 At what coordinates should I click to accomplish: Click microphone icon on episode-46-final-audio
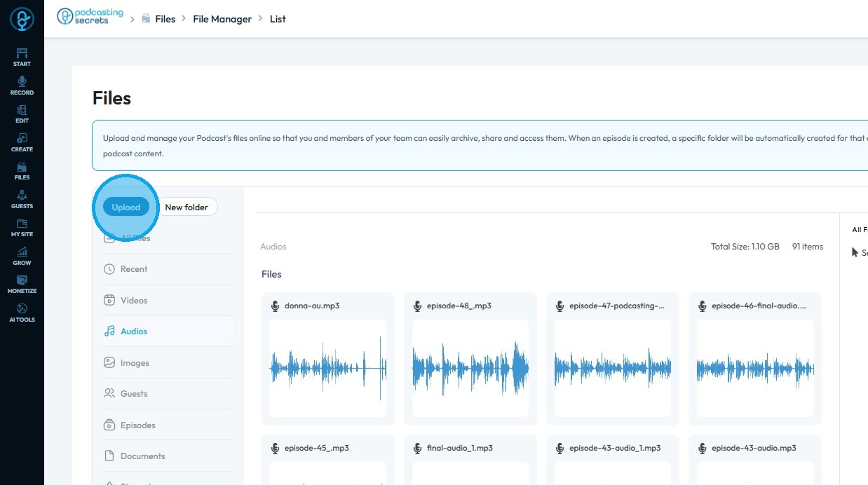[x=702, y=306]
